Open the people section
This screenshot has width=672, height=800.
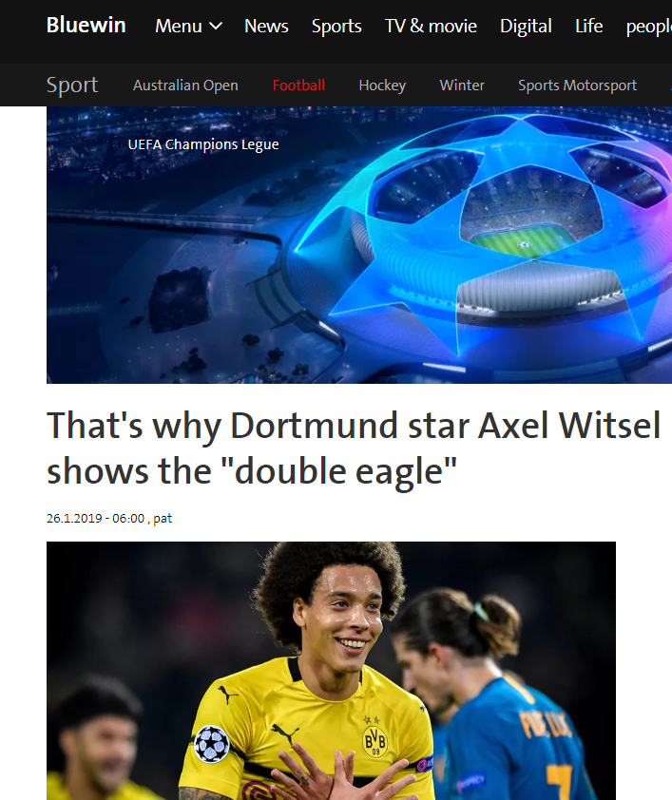coord(649,27)
